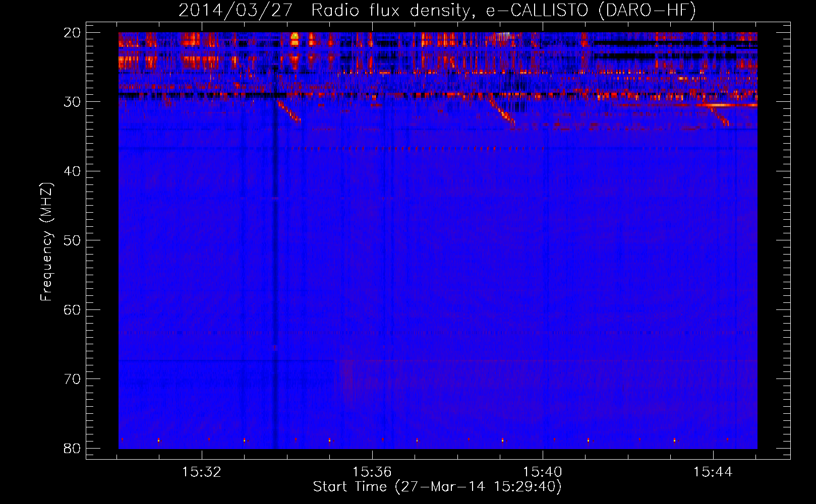This screenshot has width=816, height=504.
Task: Click the 80 frequency tick label
Action: [73, 449]
